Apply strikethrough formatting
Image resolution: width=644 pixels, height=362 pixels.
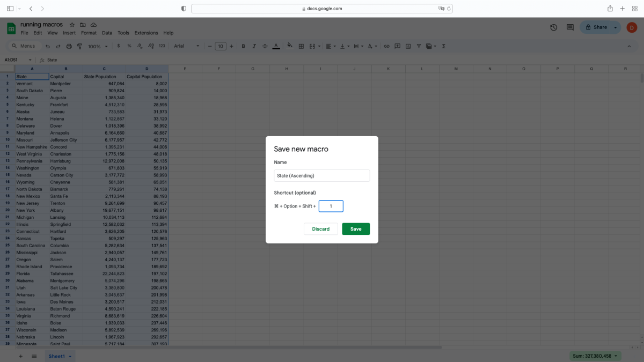265,46
